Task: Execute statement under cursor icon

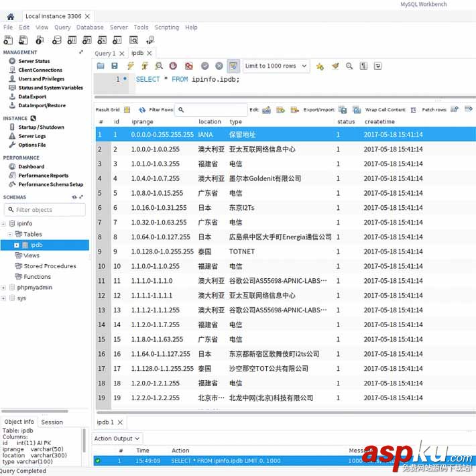Action: pos(145,66)
